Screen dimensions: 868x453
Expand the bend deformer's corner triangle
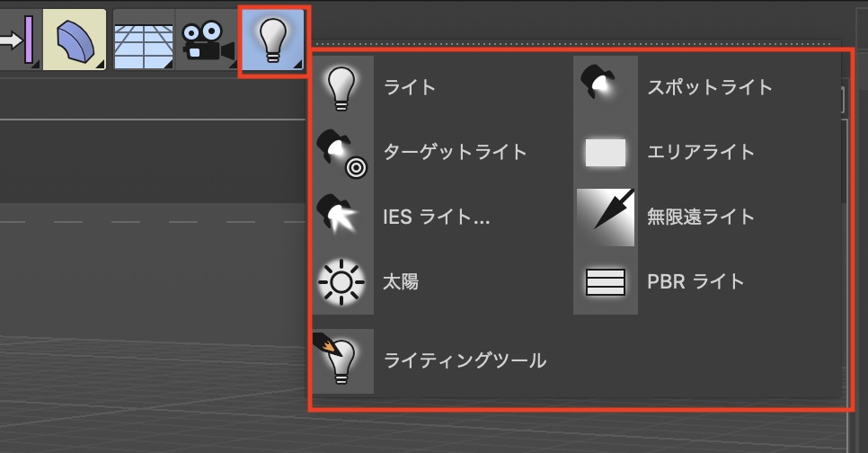pos(100,64)
